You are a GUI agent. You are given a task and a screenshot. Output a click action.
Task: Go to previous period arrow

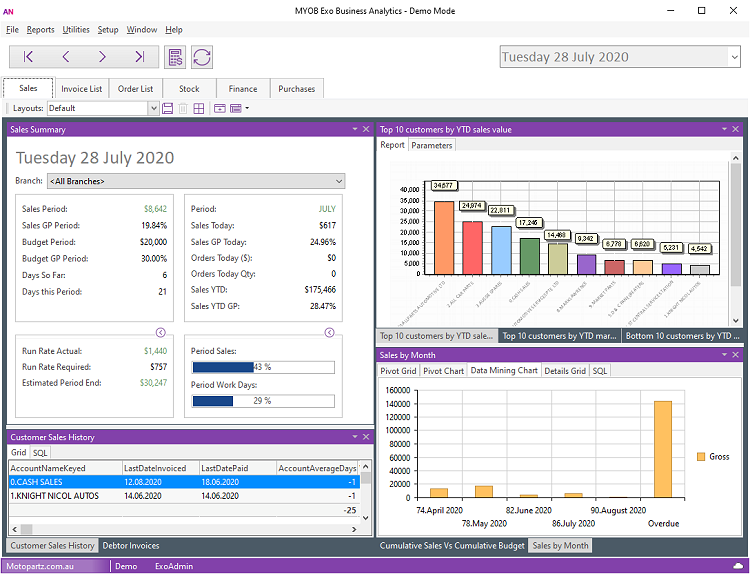pyautogui.click(x=66, y=57)
